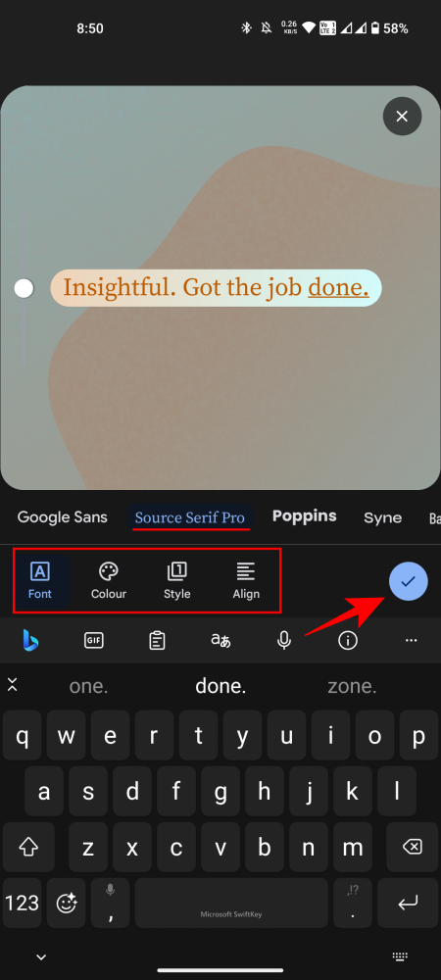Open translator in keyboard toolbar
Screen dimensions: 441x980
[x=220, y=640]
